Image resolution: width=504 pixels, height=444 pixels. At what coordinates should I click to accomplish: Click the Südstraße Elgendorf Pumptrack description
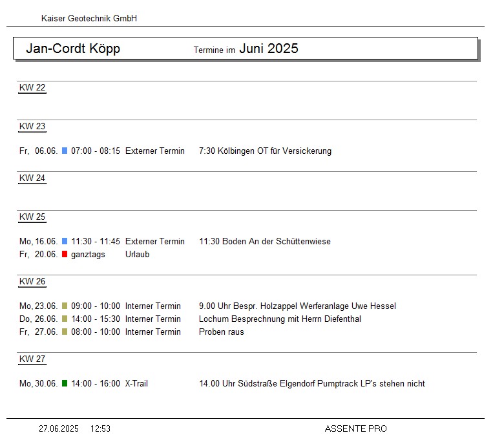(x=312, y=384)
